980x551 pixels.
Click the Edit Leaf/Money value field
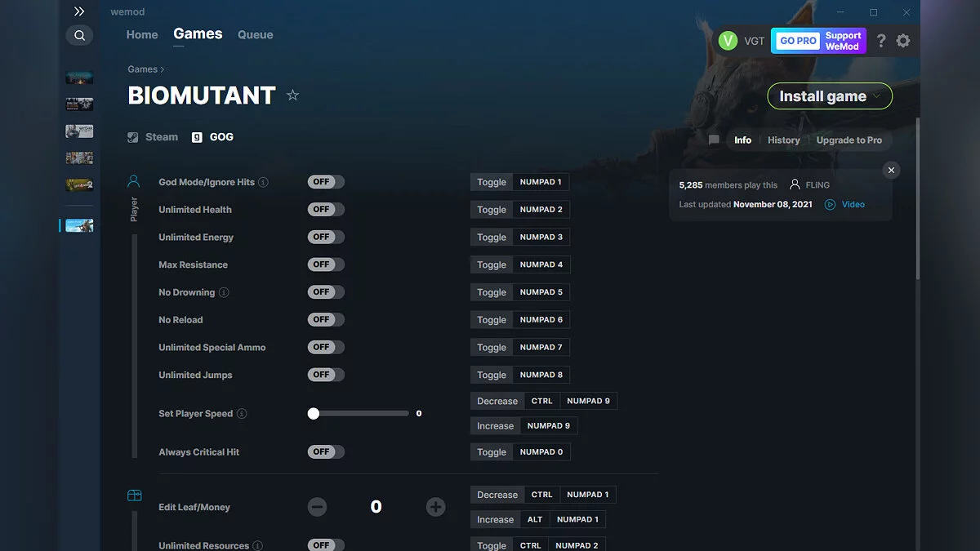[x=376, y=507]
